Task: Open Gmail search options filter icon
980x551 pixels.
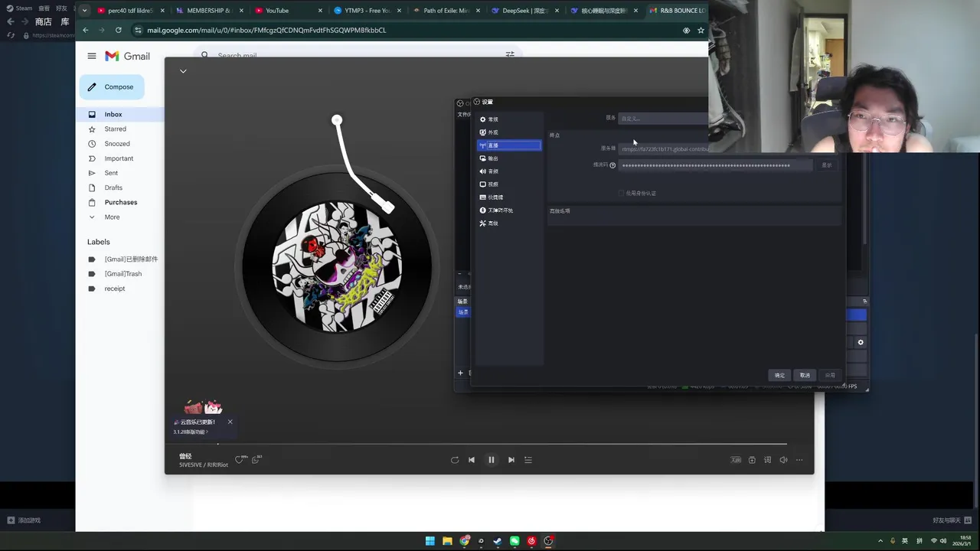Action: [x=510, y=55]
